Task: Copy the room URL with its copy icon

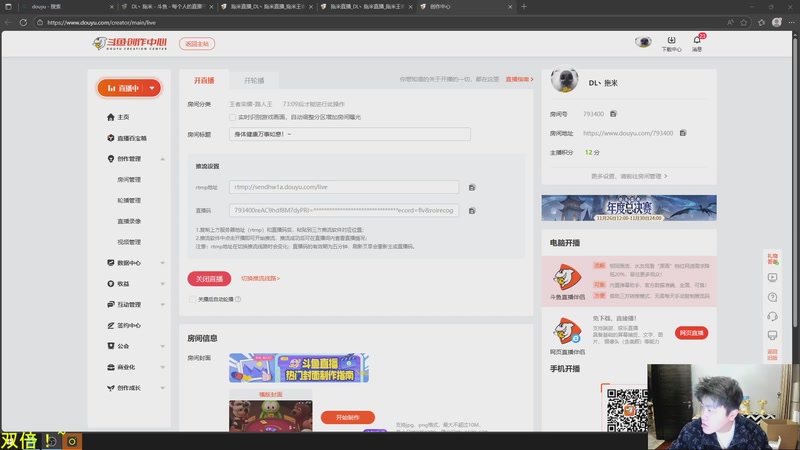Action: coord(683,133)
